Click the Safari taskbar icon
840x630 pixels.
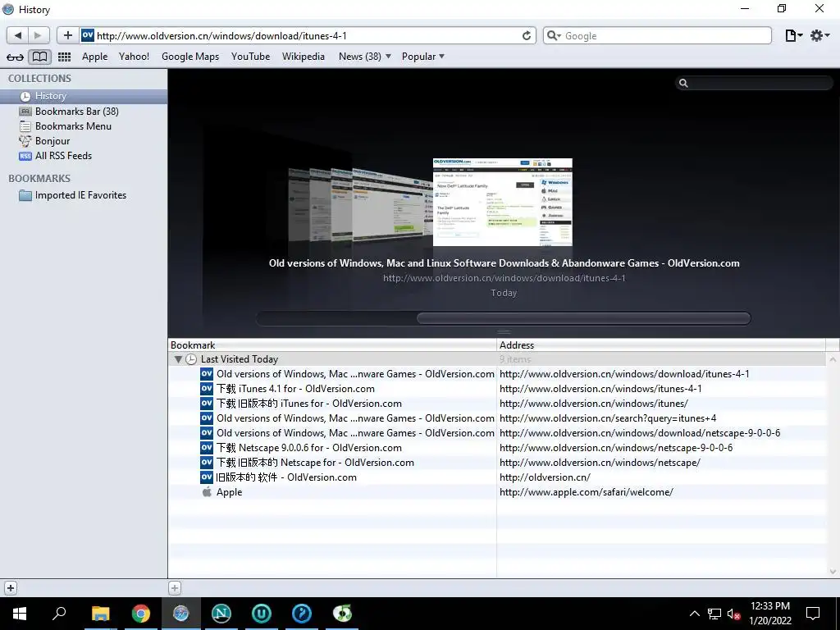click(181, 614)
